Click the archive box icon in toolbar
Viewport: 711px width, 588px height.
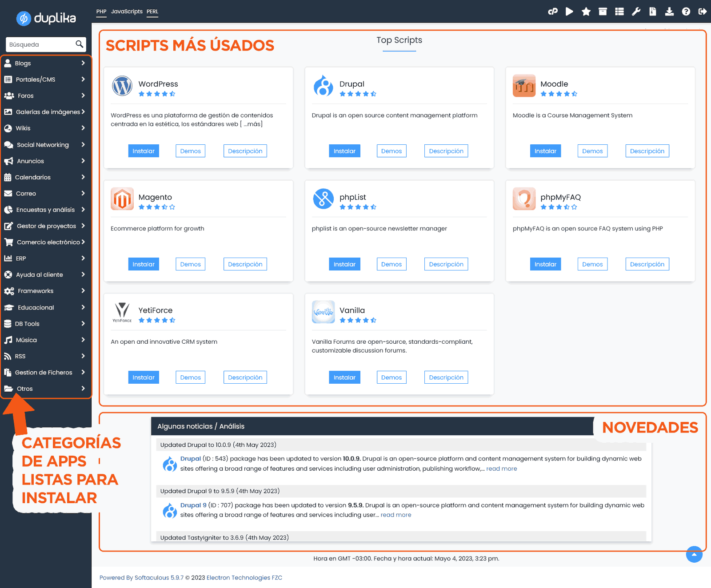tap(603, 12)
